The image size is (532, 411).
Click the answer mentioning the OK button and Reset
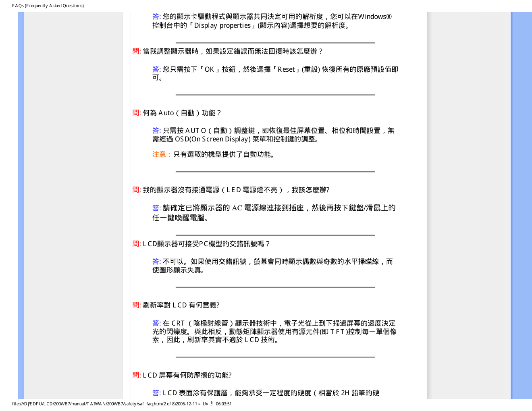[275, 73]
